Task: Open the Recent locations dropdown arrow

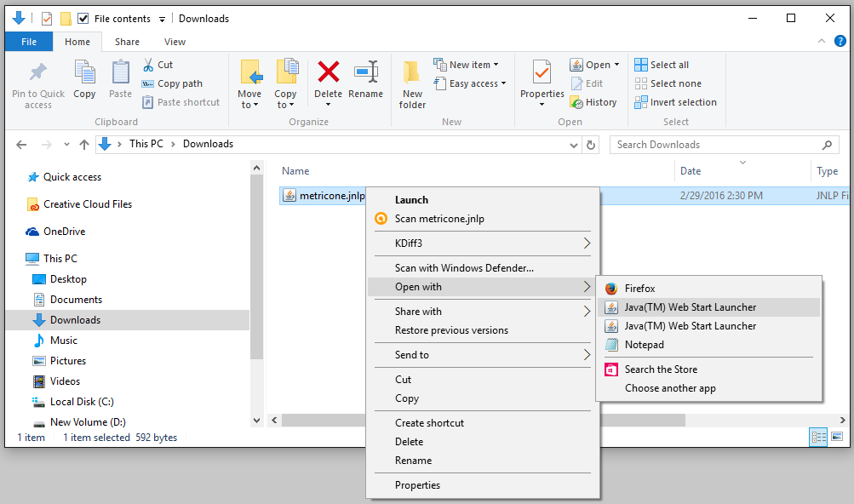Action: point(66,145)
